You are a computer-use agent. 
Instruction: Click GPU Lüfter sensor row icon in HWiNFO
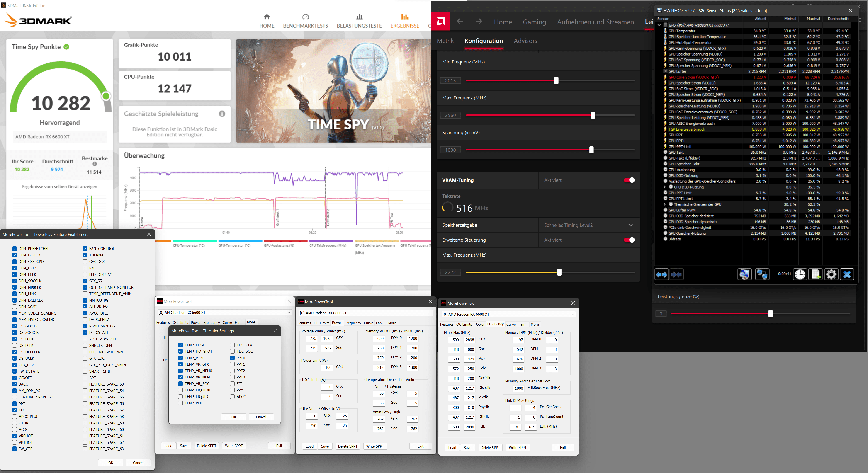coord(665,71)
